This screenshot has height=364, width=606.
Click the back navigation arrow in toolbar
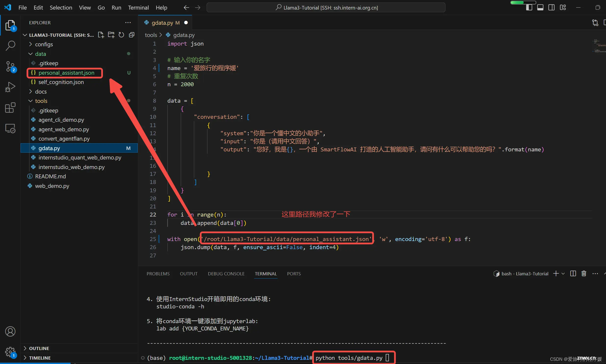click(186, 7)
